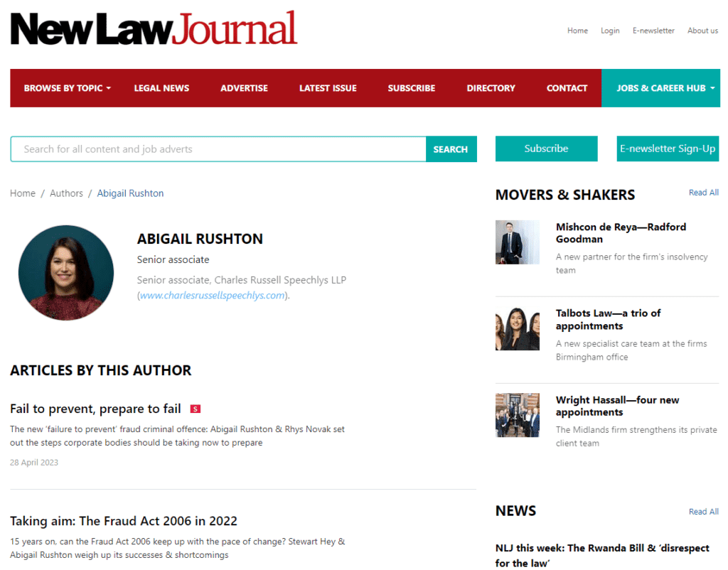Go to the Latest Issue menu item
The width and height of the screenshot is (728, 570).
pyautogui.click(x=328, y=88)
